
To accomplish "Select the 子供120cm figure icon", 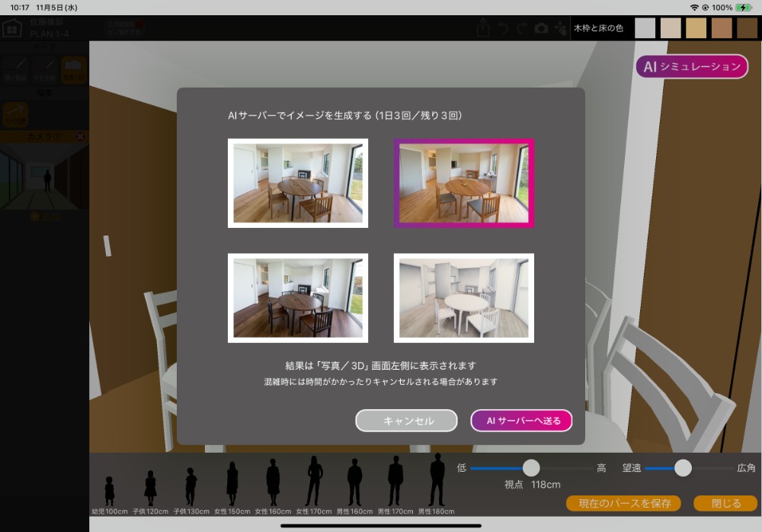I will [x=150, y=488].
